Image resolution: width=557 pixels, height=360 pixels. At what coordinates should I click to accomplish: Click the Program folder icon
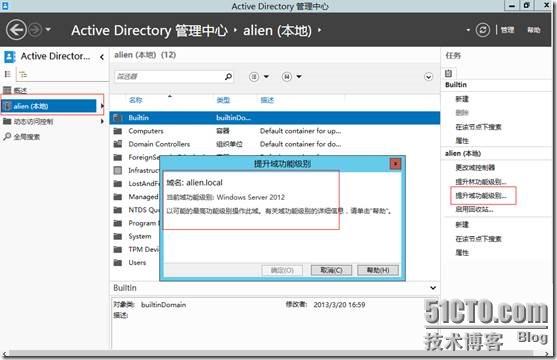(118, 223)
